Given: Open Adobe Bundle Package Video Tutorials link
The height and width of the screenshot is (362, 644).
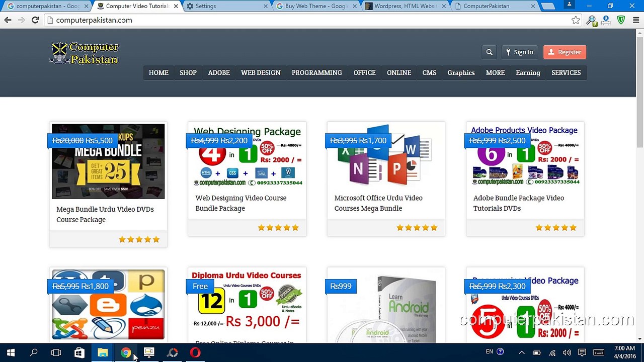Looking at the screenshot, I should (x=519, y=203).
